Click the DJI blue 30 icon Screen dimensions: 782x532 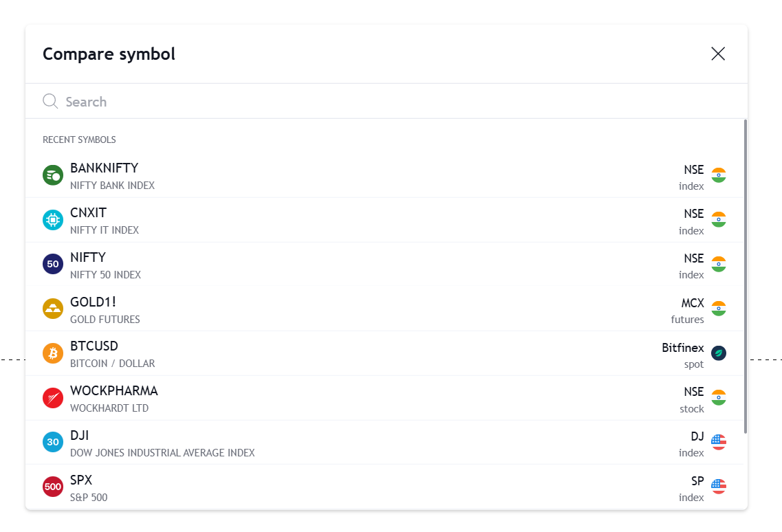pyautogui.click(x=53, y=442)
